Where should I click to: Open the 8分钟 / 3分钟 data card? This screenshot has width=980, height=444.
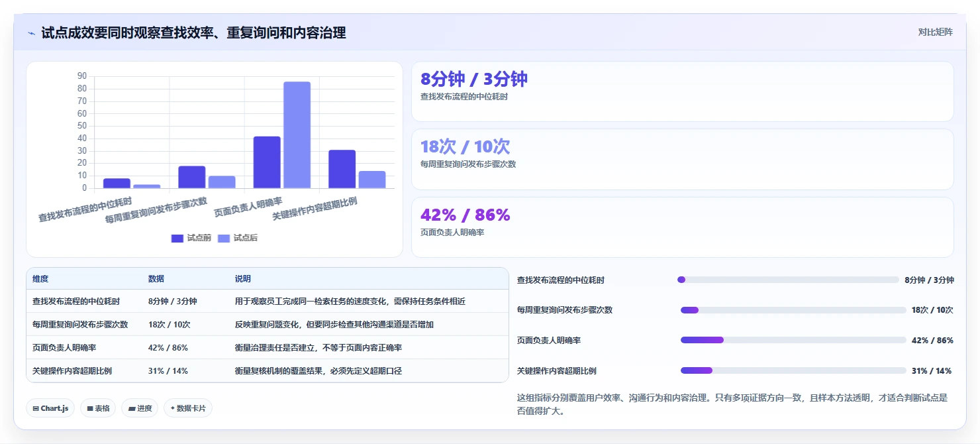(683, 91)
